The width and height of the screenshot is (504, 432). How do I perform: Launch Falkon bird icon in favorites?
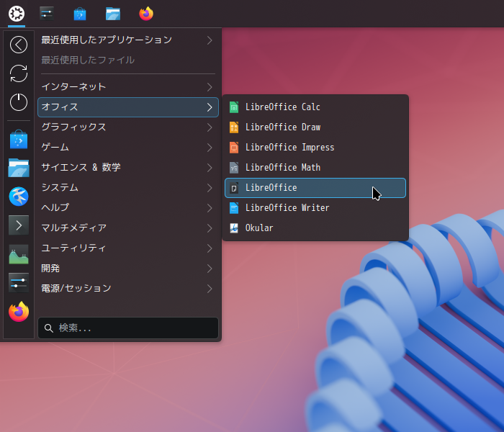[19, 197]
